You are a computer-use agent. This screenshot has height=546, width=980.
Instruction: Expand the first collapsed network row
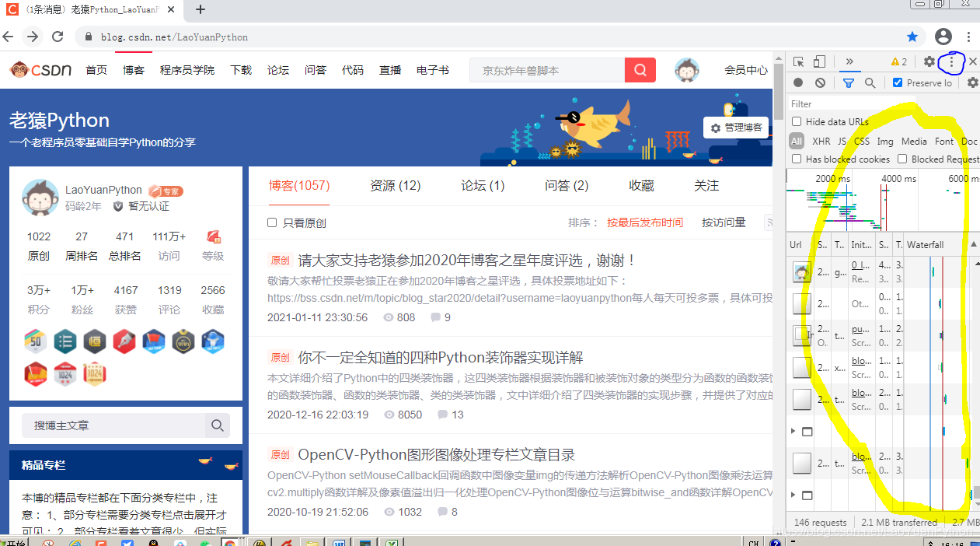pyautogui.click(x=793, y=431)
